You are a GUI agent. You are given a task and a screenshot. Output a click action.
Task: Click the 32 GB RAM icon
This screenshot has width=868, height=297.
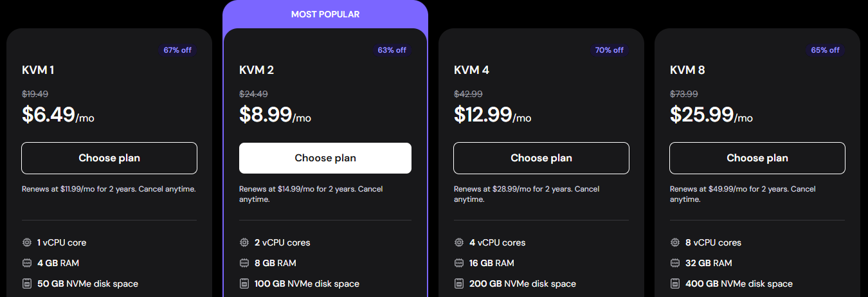(675, 263)
